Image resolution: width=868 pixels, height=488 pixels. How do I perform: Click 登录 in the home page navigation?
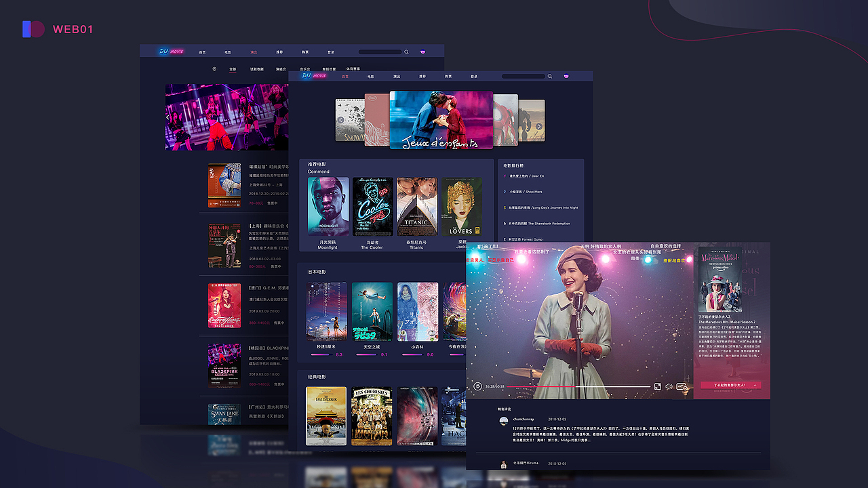tap(474, 77)
